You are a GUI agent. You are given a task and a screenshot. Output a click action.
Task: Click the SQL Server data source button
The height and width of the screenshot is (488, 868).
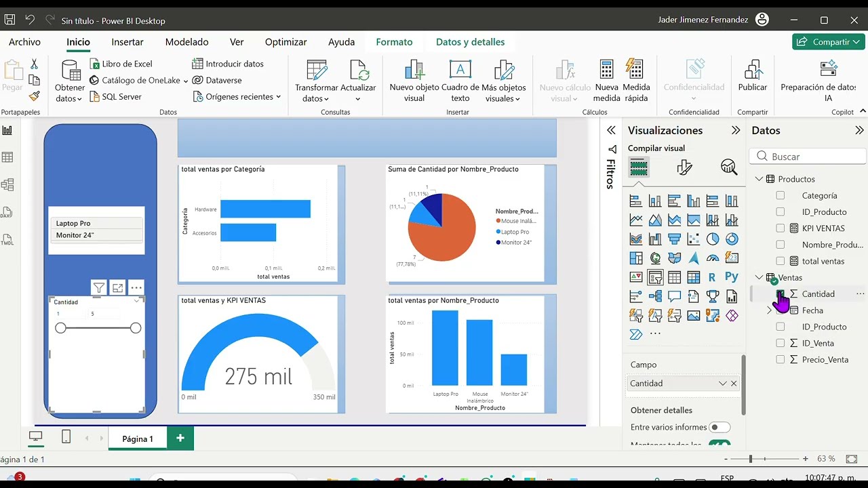pos(115,96)
